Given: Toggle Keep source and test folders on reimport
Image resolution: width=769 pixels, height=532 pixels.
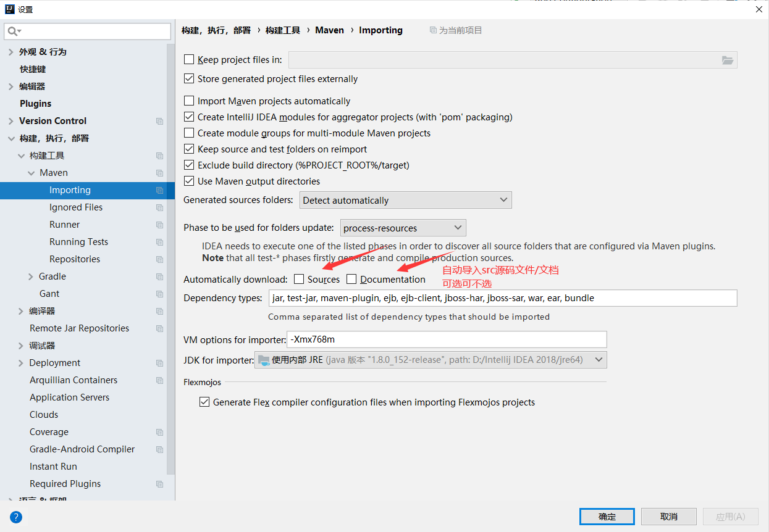Looking at the screenshot, I should [x=189, y=149].
